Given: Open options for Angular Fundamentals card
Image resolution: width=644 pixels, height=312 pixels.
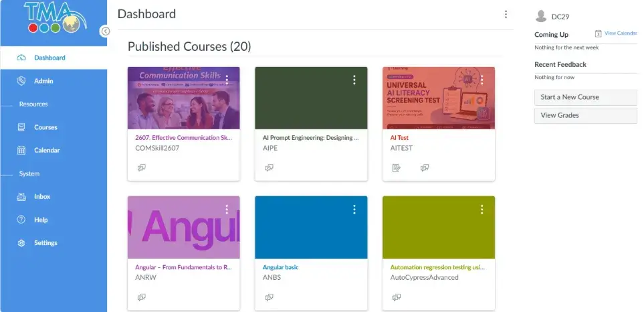Looking at the screenshot, I should coord(227,210).
